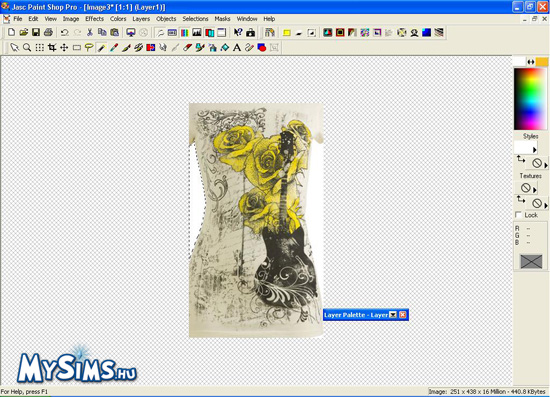Open the Selections menu
This screenshot has height=397, width=550.
point(195,19)
